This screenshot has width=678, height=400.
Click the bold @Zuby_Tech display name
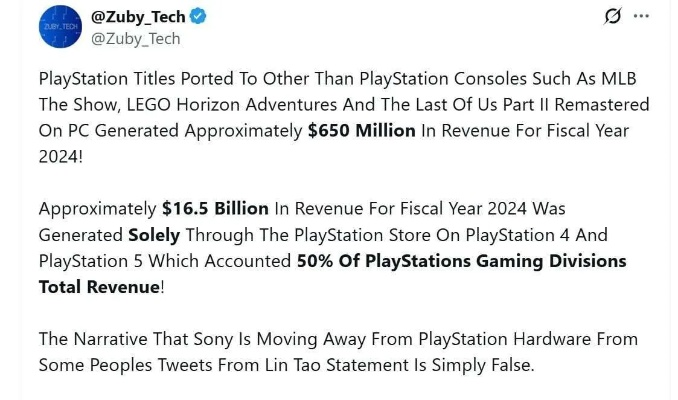(139, 17)
